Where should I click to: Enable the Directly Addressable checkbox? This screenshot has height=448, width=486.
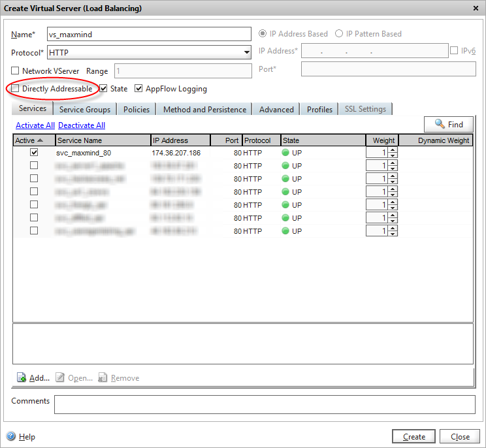pos(16,89)
